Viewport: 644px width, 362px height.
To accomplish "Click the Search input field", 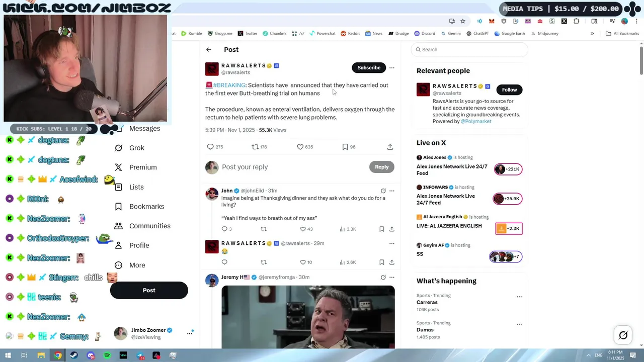I will [x=469, y=50].
